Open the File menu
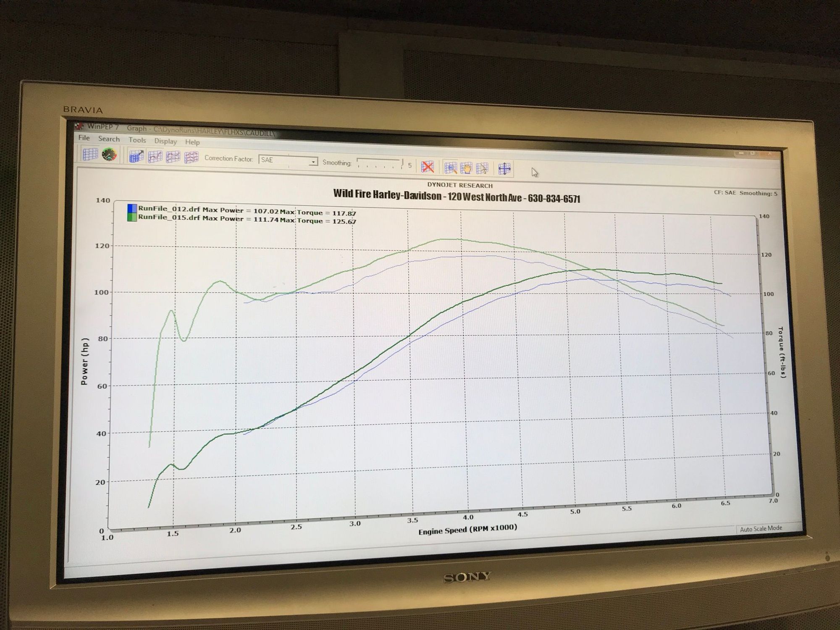Image resolution: width=840 pixels, height=630 pixels. [84, 138]
